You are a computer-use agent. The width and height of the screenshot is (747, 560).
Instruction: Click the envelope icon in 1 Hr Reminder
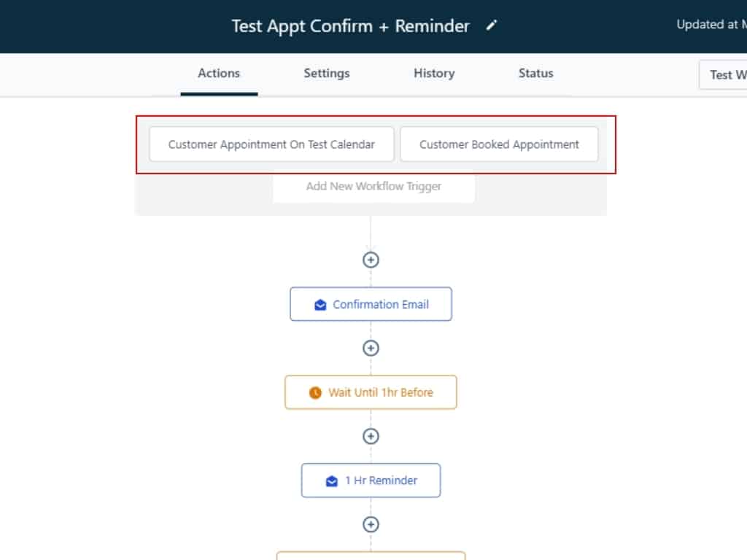(332, 481)
